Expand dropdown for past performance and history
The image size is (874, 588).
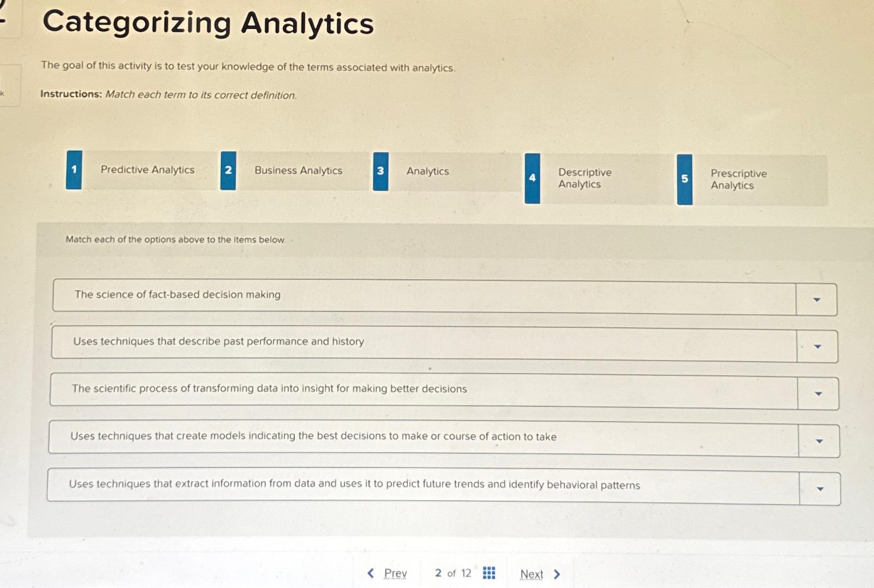click(817, 346)
